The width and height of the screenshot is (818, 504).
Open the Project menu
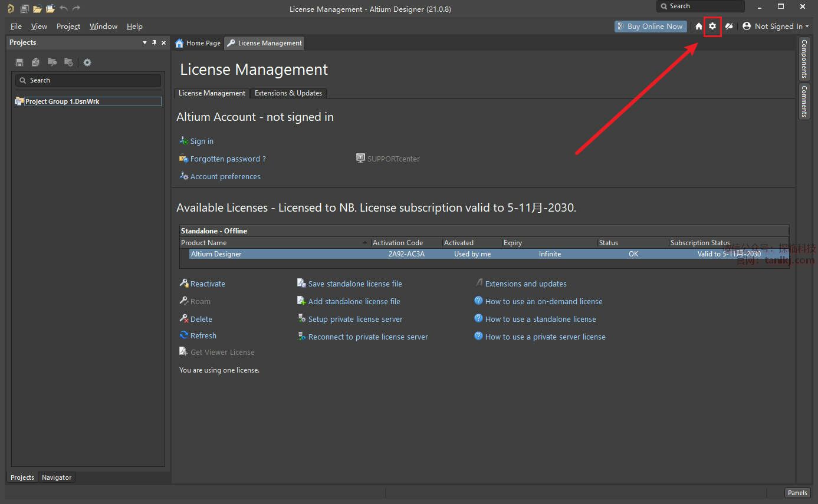[68, 27]
